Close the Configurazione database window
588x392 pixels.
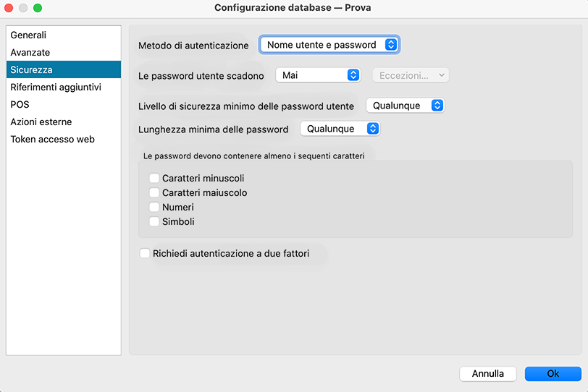pyautogui.click(x=9, y=8)
